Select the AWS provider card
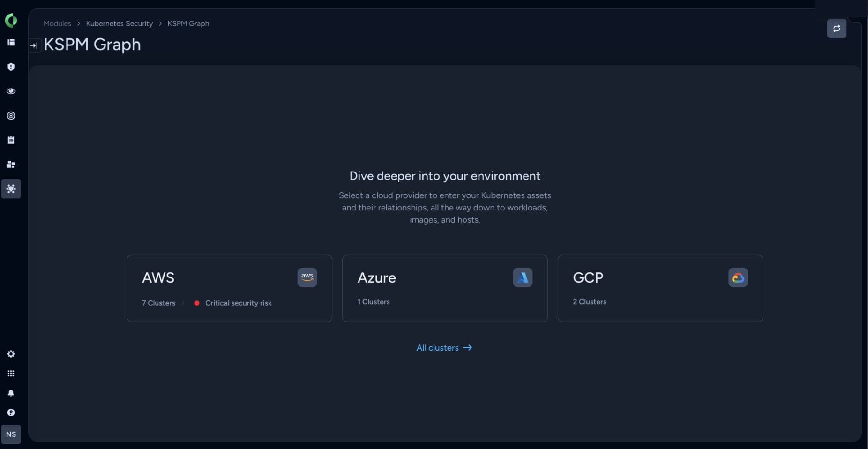Image resolution: width=868 pixels, height=449 pixels. tap(229, 288)
